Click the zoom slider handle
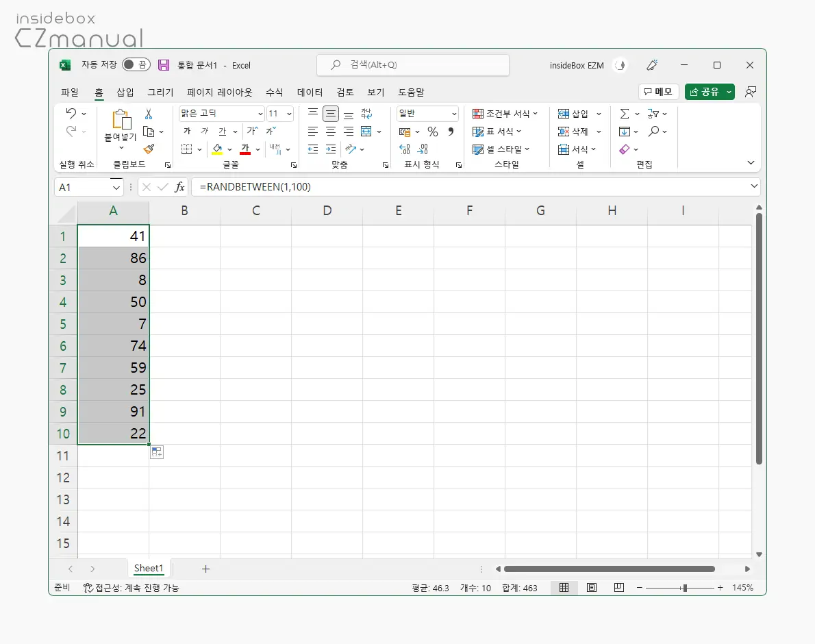The width and height of the screenshot is (815, 644). point(685,588)
